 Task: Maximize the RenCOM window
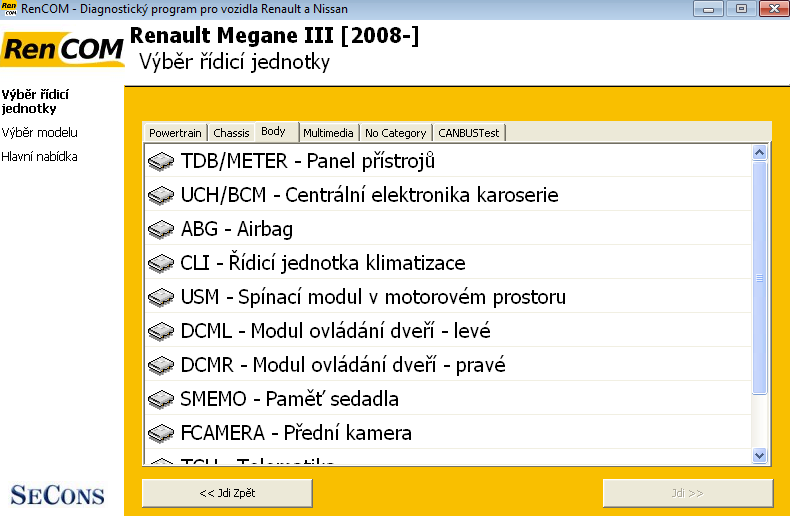[741, 9]
